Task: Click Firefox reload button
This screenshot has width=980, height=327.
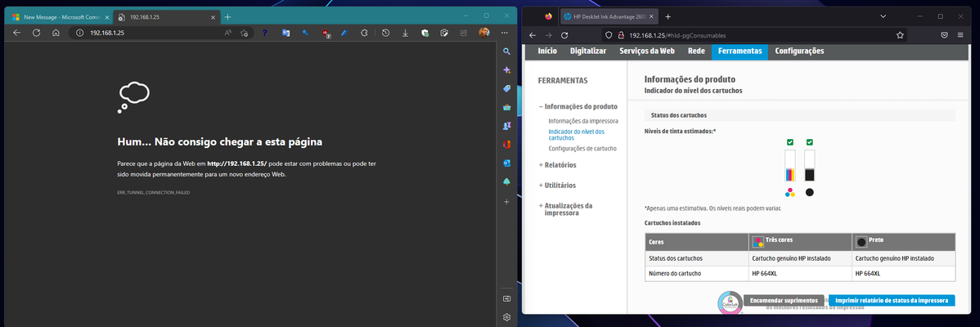Action: pos(564,35)
